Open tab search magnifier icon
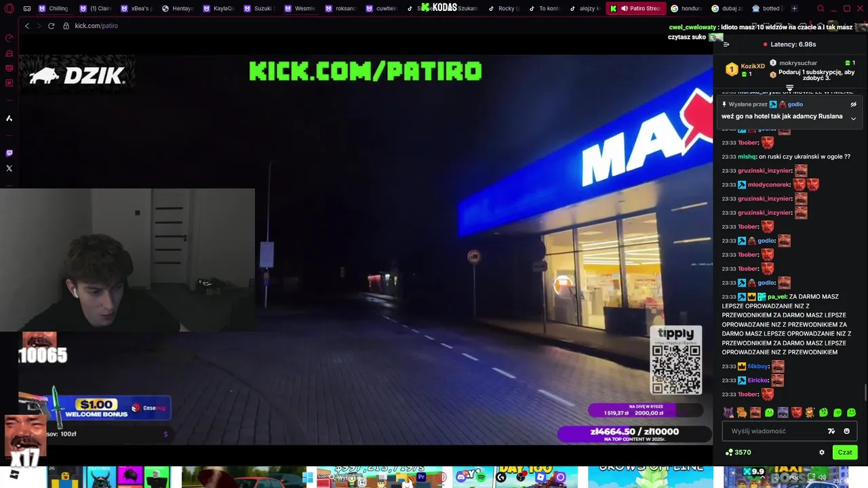Image resolution: width=868 pixels, height=488 pixels. pyautogui.click(x=821, y=9)
